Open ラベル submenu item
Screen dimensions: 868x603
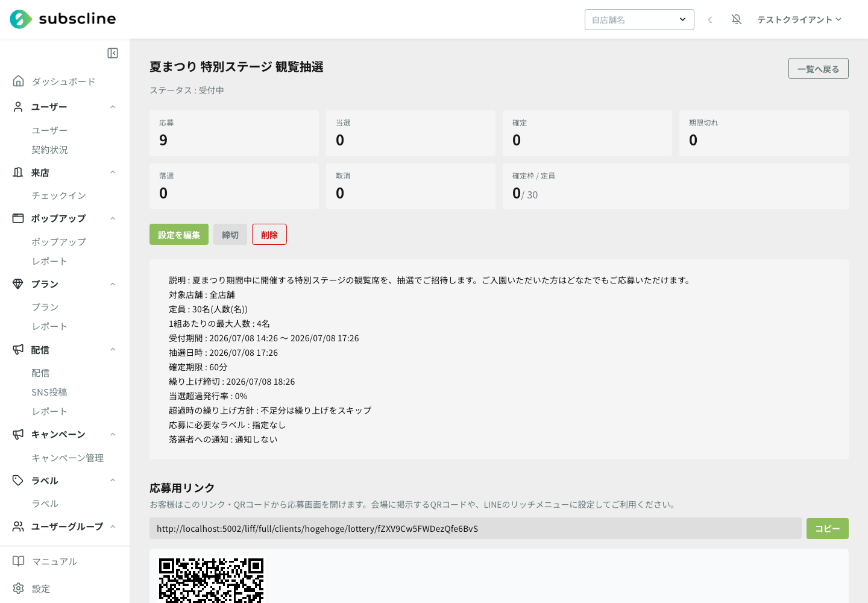45,504
